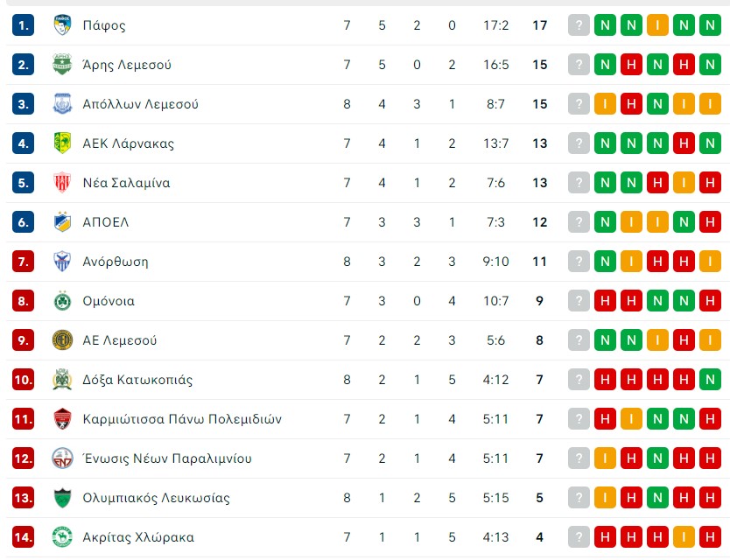Click the ΑΕ Λεμεσού round badge
Screen dimensions: 730x560
[62, 340]
